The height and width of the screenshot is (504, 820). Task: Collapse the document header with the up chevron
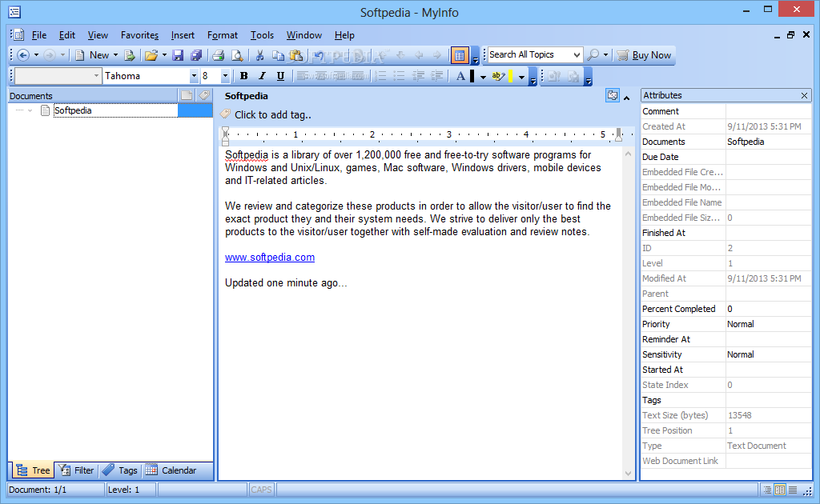pyautogui.click(x=626, y=98)
